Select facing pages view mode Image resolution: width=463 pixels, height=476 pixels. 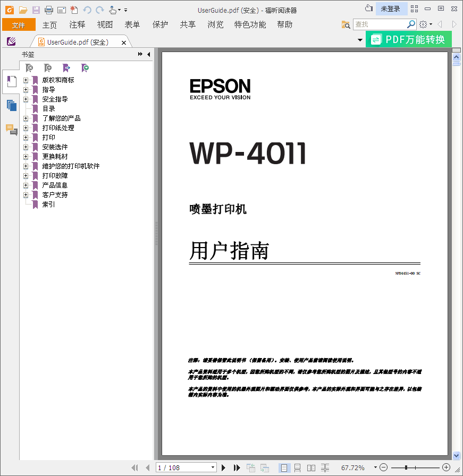pos(311,468)
